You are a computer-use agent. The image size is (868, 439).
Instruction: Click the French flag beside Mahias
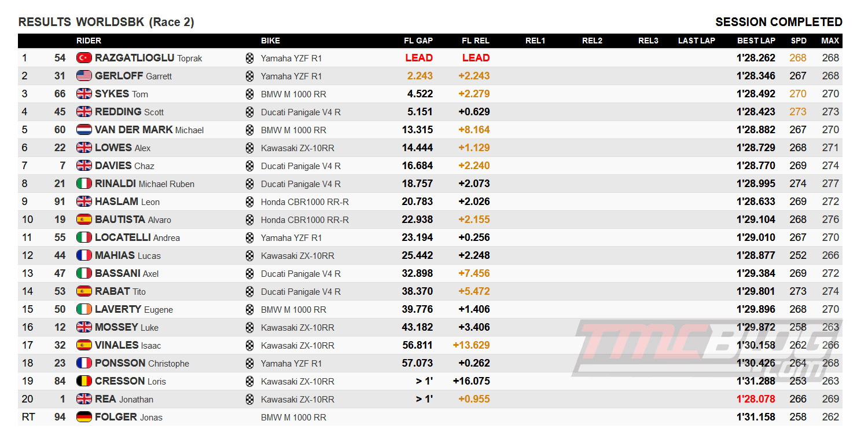[84, 255]
